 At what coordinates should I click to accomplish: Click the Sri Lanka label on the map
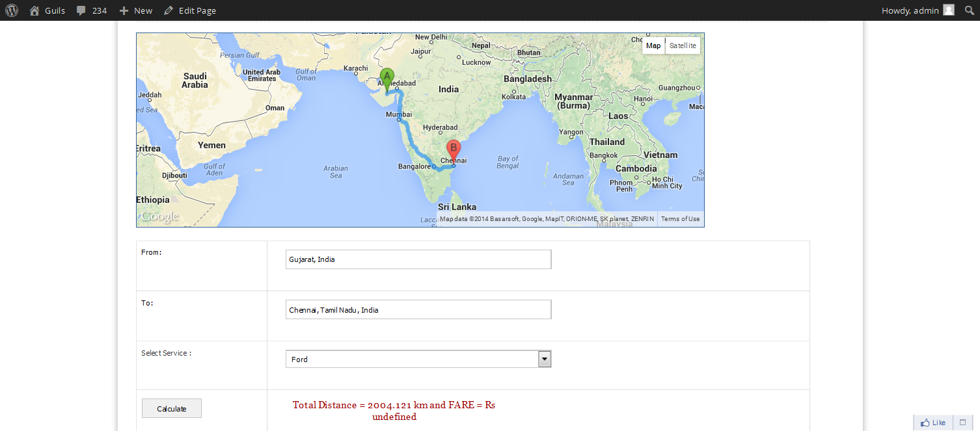coord(457,207)
